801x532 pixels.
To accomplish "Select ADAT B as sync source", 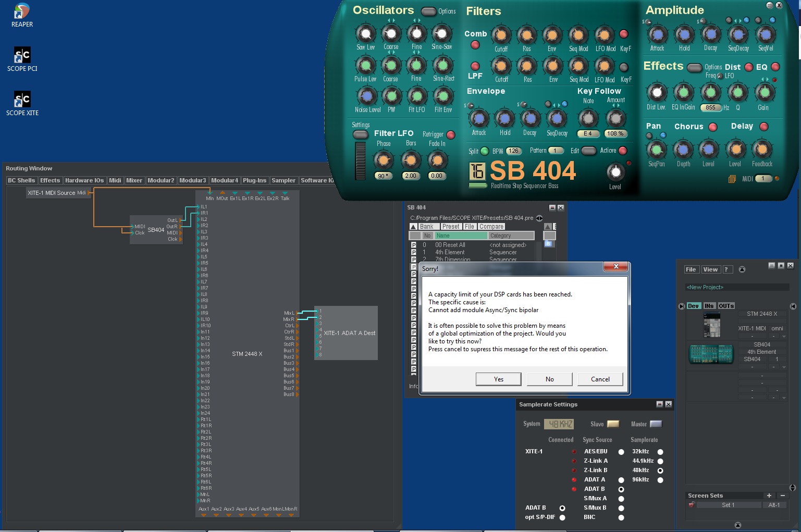I will coord(621,489).
